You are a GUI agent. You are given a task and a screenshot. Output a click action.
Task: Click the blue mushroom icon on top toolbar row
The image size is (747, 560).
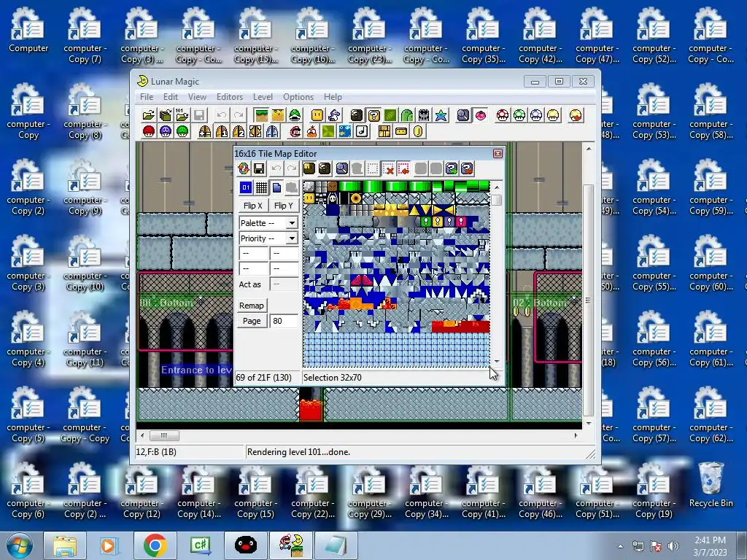[x=536, y=115]
